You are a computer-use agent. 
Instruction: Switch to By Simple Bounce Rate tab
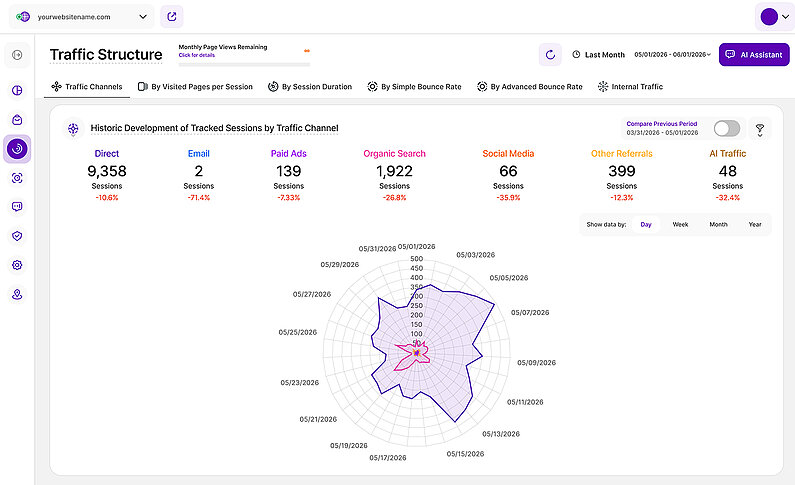point(414,87)
